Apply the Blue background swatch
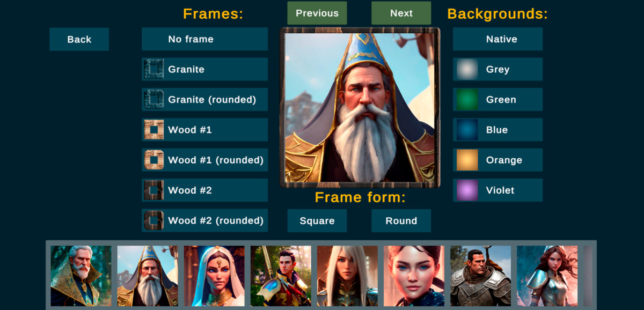 467,130
